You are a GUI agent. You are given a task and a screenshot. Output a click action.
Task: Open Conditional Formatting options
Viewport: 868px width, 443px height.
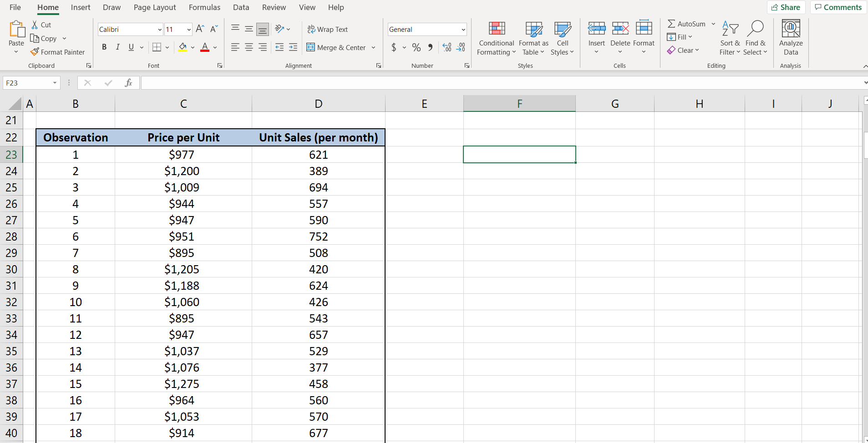pyautogui.click(x=496, y=39)
